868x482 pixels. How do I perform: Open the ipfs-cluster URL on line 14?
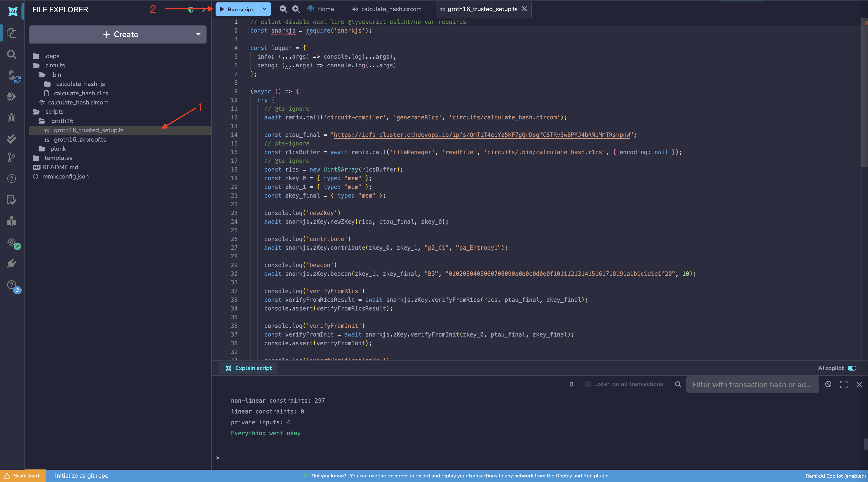tap(481, 135)
